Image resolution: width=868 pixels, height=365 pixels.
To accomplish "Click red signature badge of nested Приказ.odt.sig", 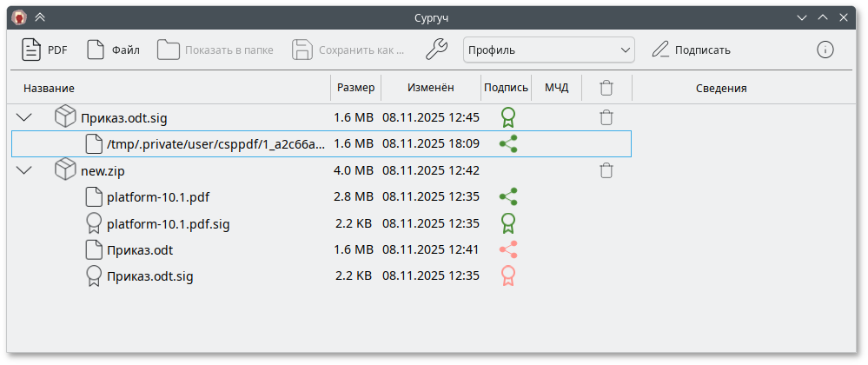I will [x=508, y=276].
